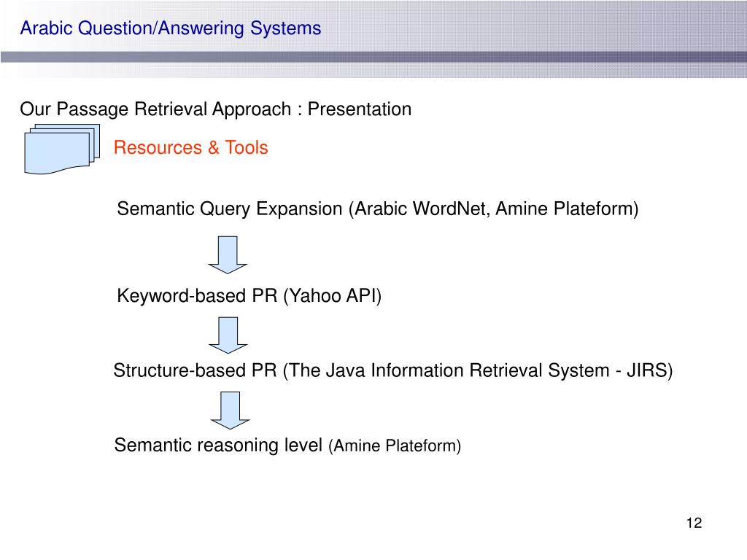Select the Structure-based PR JIRS line

[393, 370]
